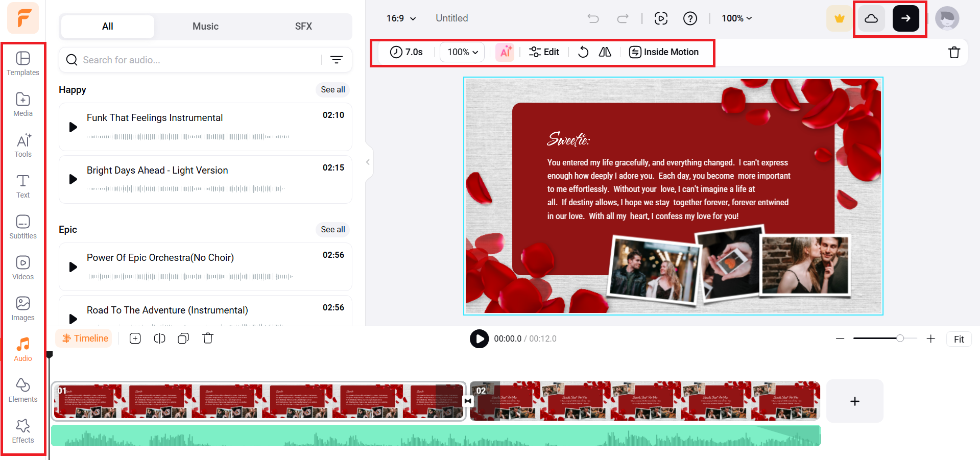Open audio filter options
Viewport: 980px width, 460px height.
point(337,60)
